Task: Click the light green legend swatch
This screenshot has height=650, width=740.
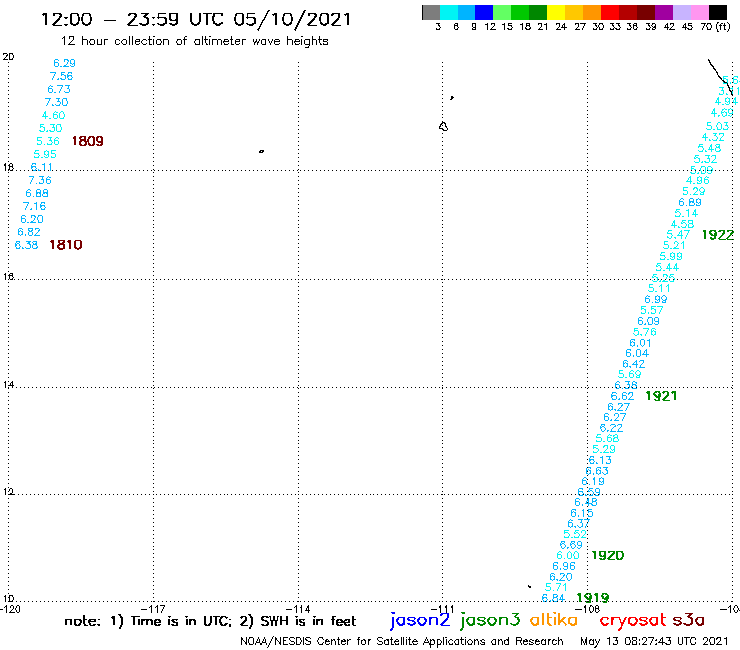Action: [x=502, y=12]
